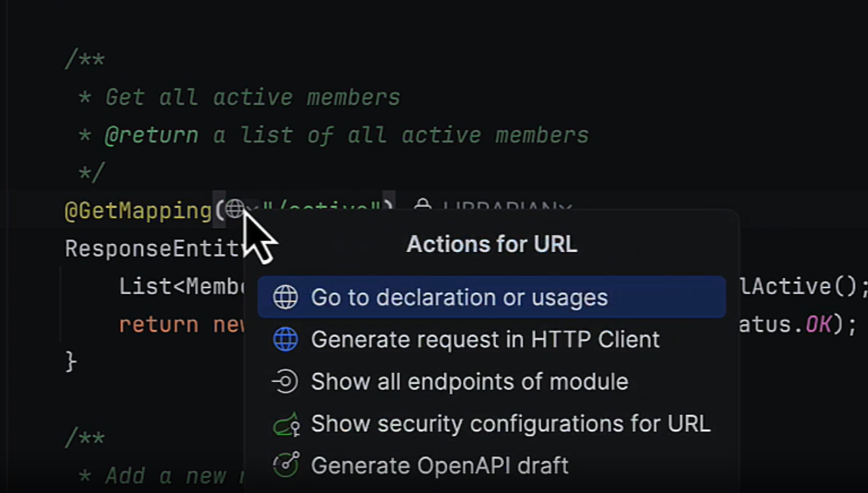Click endpoints icon beside Show all endpoints
The height and width of the screenshot is (493, 868).
coord(285,381)
